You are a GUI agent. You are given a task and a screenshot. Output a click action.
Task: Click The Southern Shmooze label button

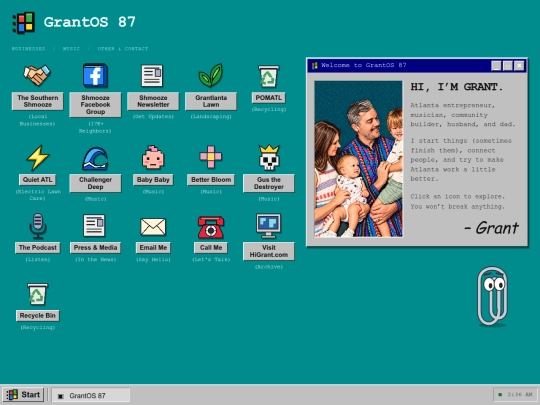pos(38,101)
